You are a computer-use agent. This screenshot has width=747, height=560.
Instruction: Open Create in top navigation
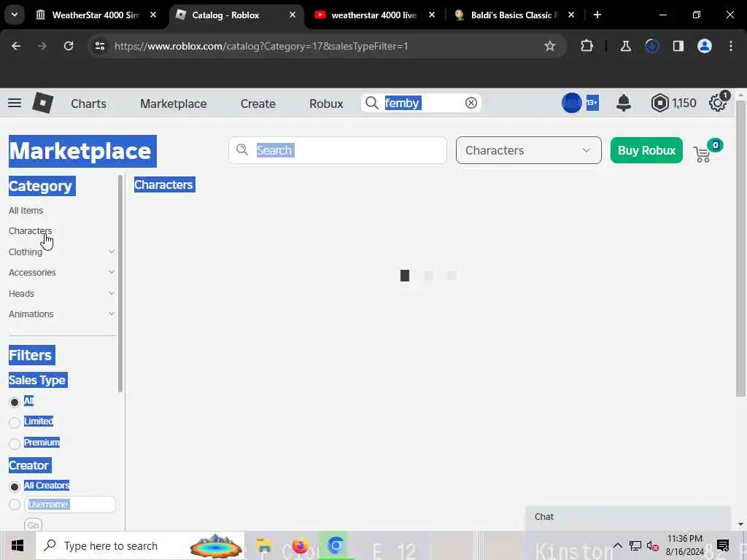[x=258, y=104]
